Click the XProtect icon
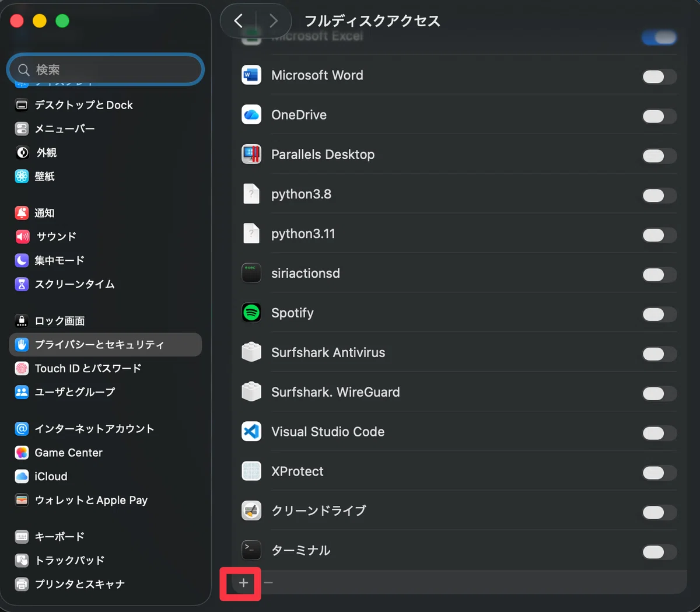 [x=251, y=471]
